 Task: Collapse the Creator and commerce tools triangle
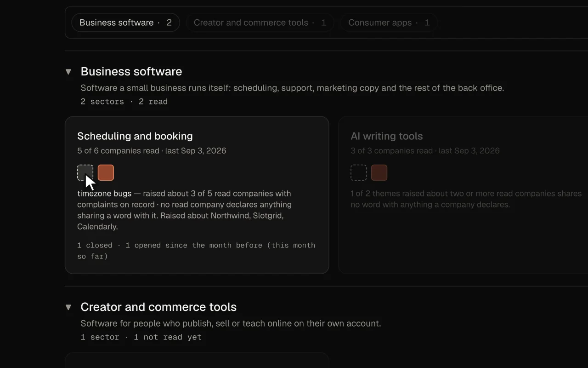pos(68,307)
